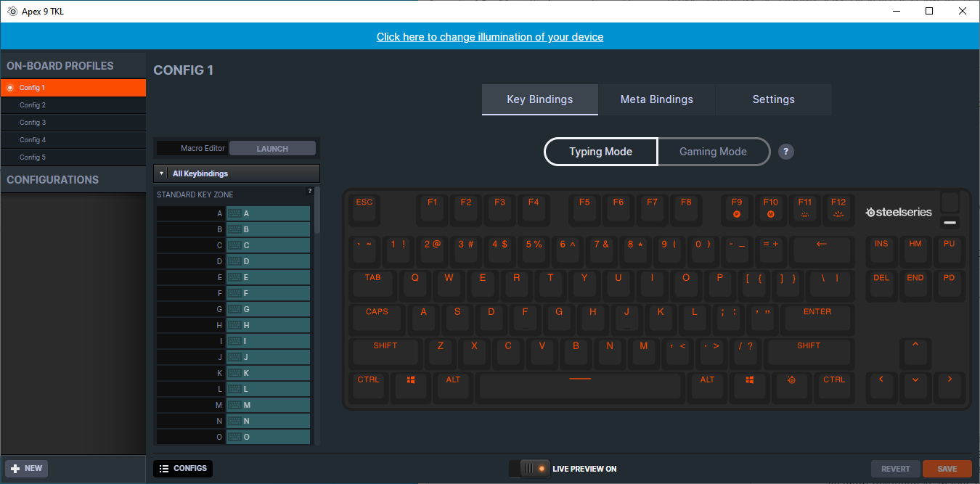The width and height of the screenshot is (980, 484).
Task: Select the F9 profile key
Action: pyautogui.click(x=737, y=208)
